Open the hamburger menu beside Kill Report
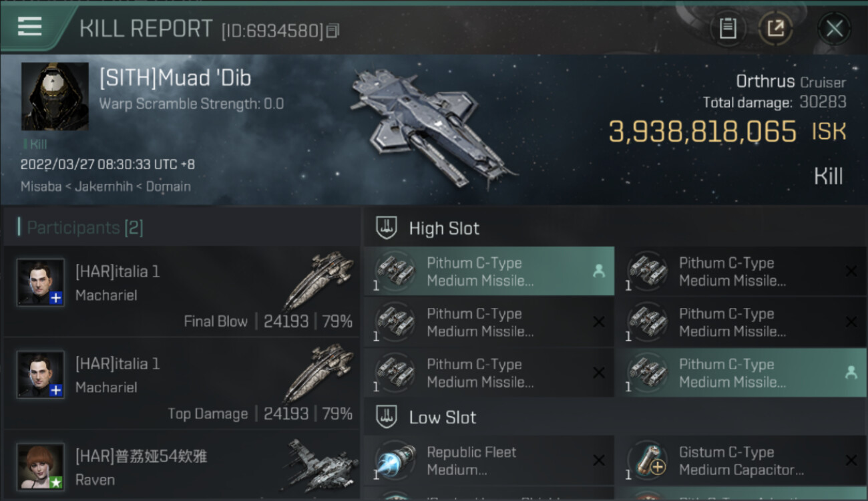Image resolution: width=868 pixels, height=501 pixels. click(29, 27)
